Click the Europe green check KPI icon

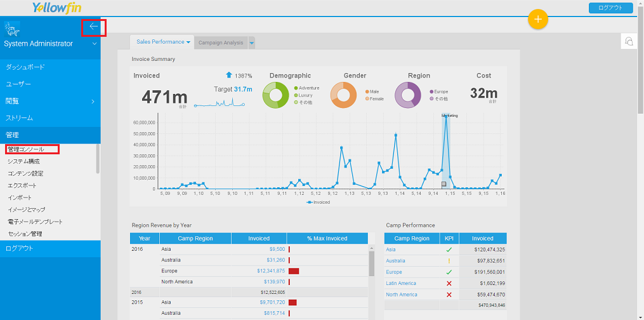449,272
